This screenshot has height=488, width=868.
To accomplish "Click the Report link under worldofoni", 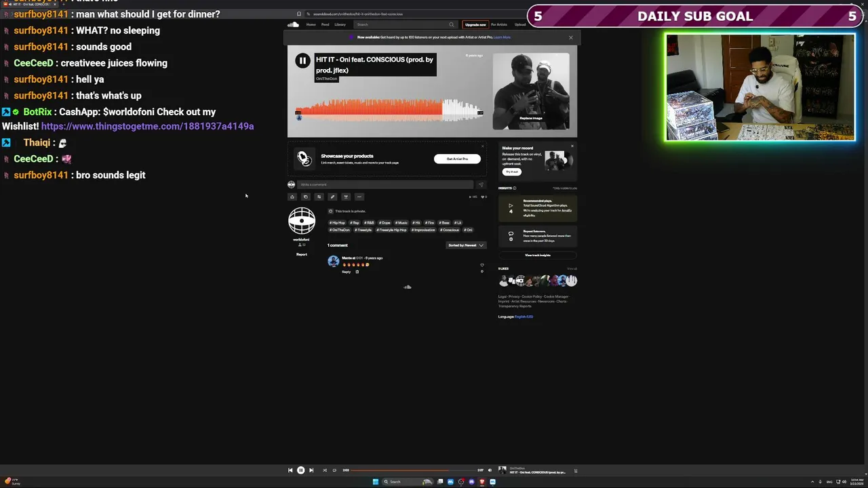I will click(302, 254).
